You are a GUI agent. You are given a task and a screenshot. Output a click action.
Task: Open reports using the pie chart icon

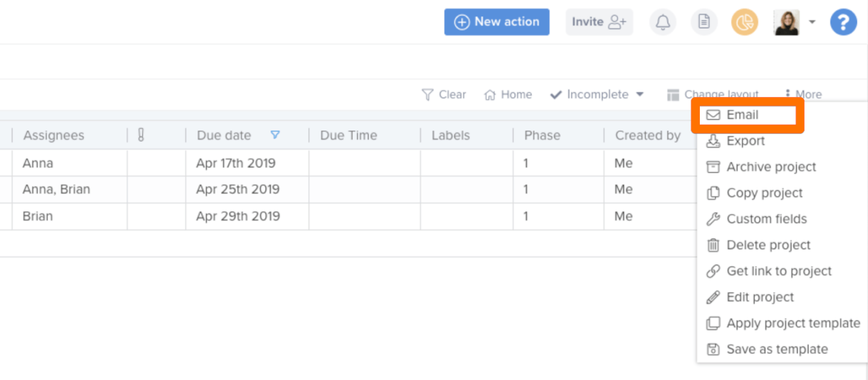pyautogui.click(x=744, y=22)
